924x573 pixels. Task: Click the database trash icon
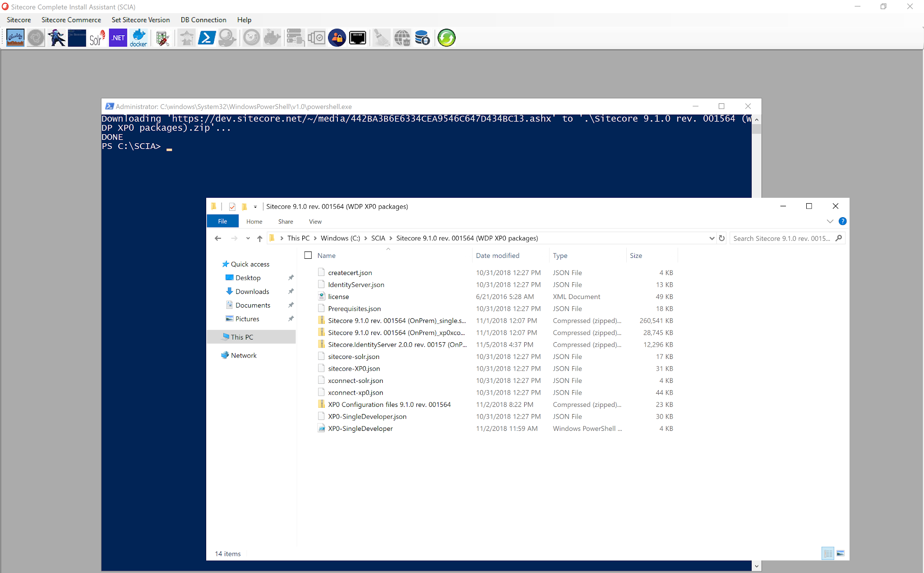pos(422,38)
